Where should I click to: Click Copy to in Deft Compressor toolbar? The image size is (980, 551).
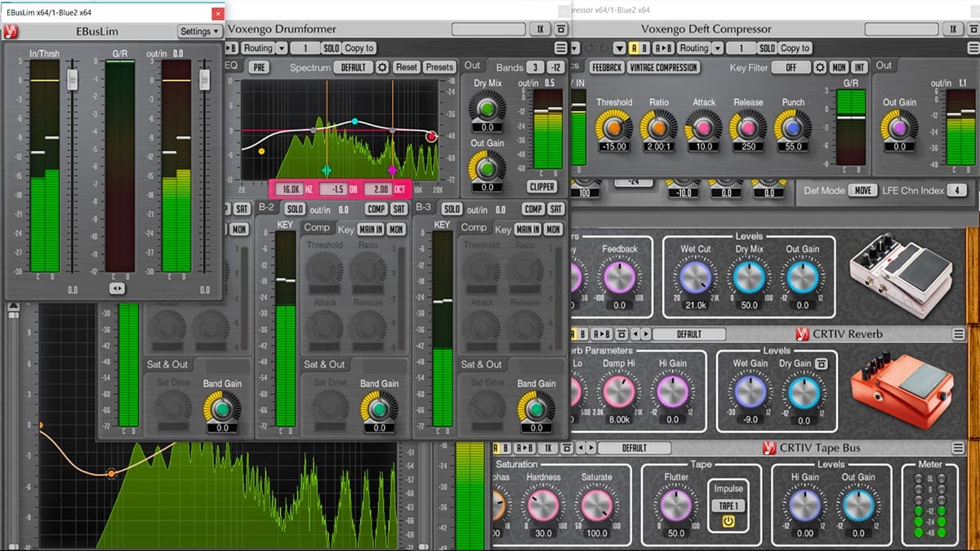[795, 48]
